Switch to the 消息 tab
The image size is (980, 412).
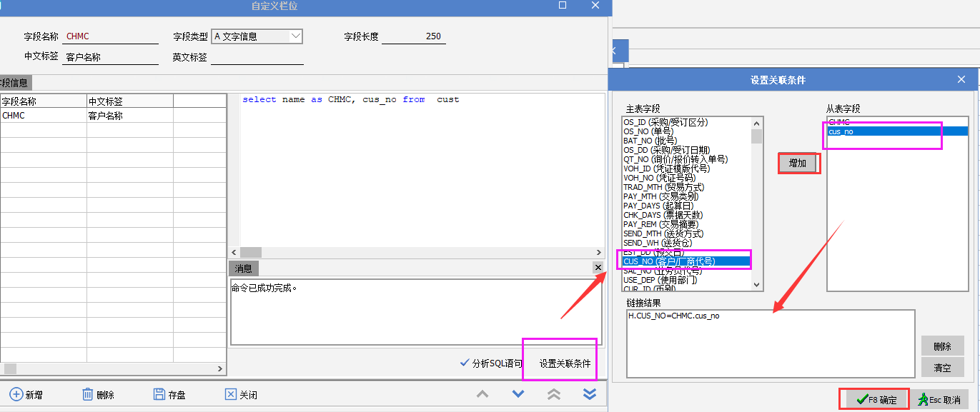tap(244, 268)
